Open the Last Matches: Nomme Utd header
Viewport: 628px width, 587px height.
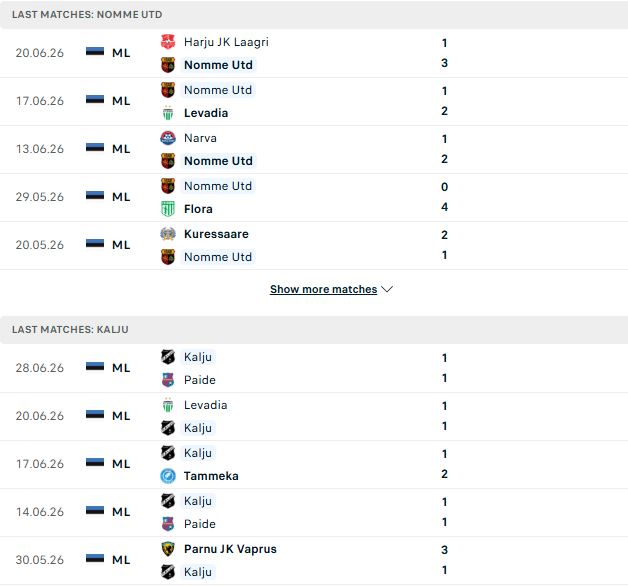(x=314, y=14)
